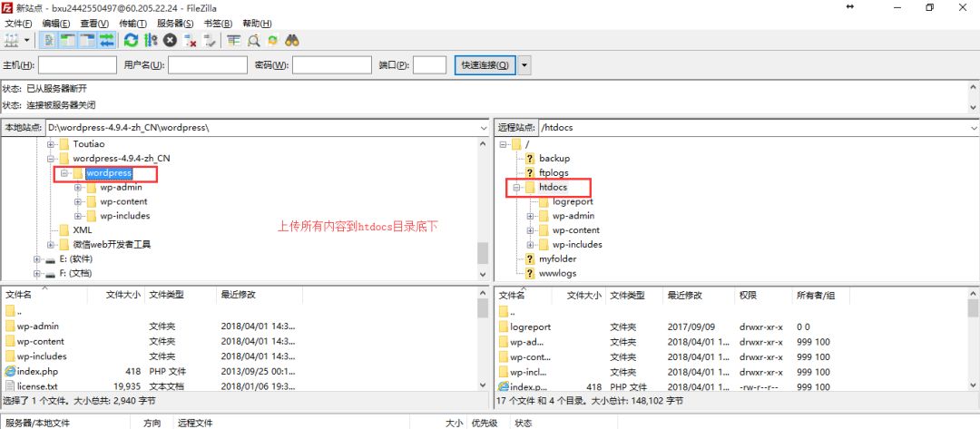Click the 主机 host input field

point(77,65)
